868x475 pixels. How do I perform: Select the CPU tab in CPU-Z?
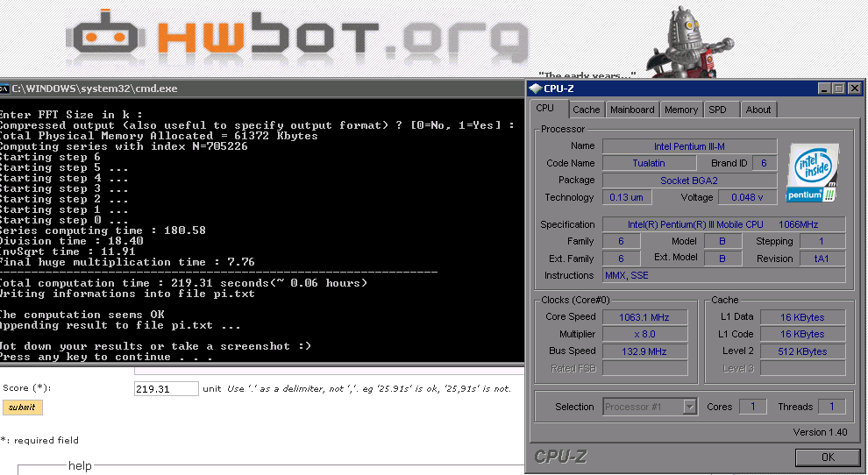point(545,108)
